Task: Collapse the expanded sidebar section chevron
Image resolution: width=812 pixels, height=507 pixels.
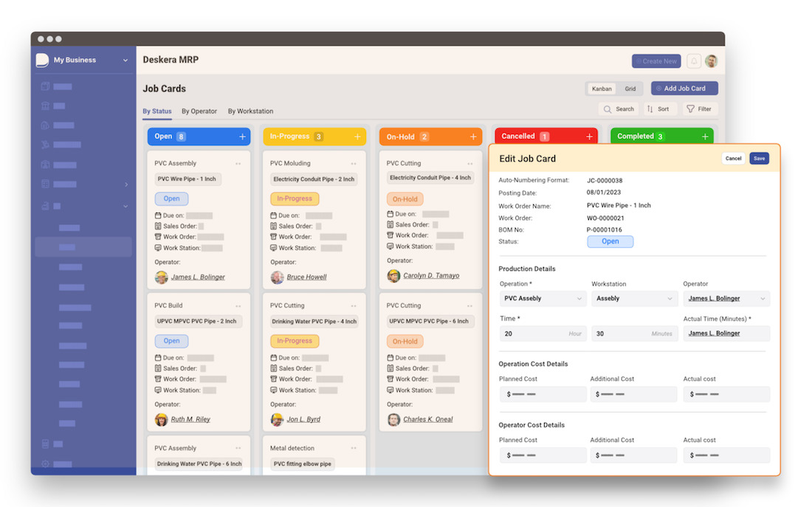Action: 125,206
